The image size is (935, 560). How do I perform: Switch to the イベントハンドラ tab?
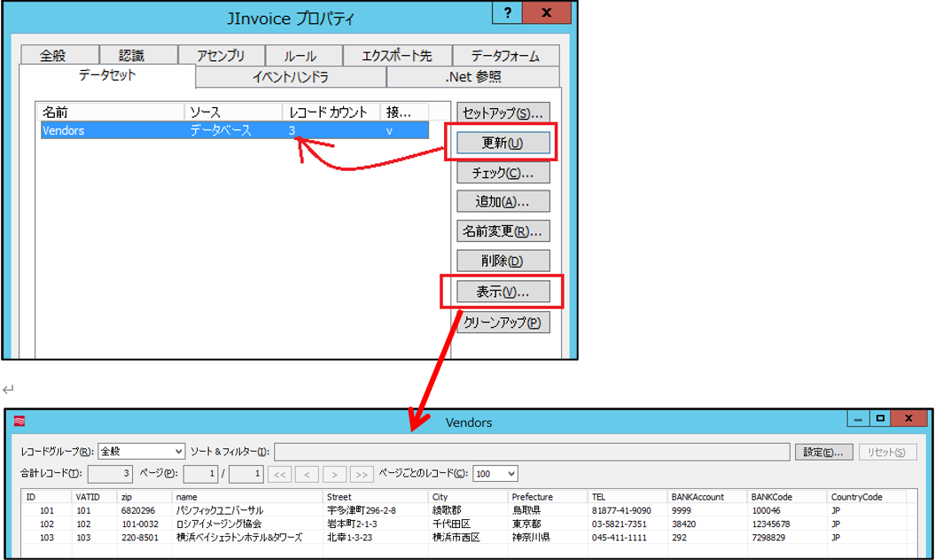(x=291, y=76)
